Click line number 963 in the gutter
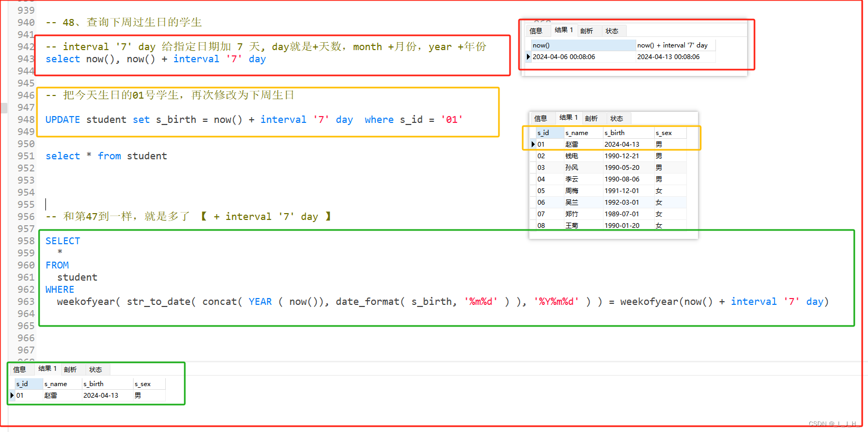The image size is (868, 432). [x=26, y=302]
